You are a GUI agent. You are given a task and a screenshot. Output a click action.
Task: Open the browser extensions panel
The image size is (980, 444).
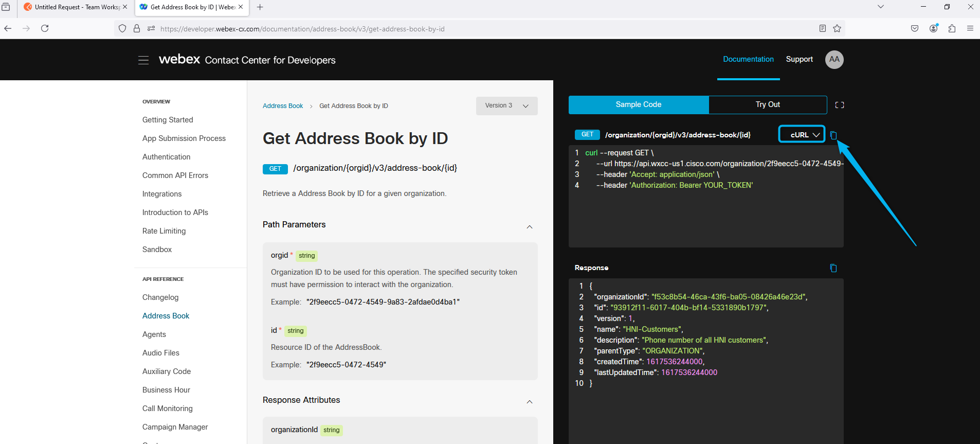click(x=952, y=28)
